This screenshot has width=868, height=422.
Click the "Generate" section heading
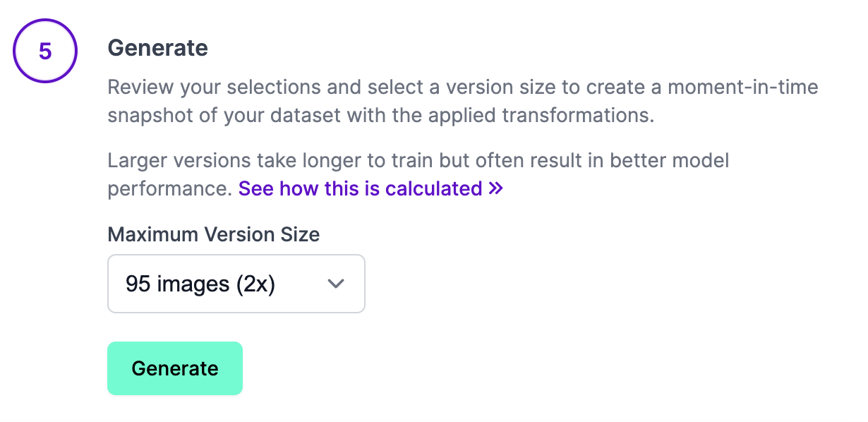(x=157, y=48)
